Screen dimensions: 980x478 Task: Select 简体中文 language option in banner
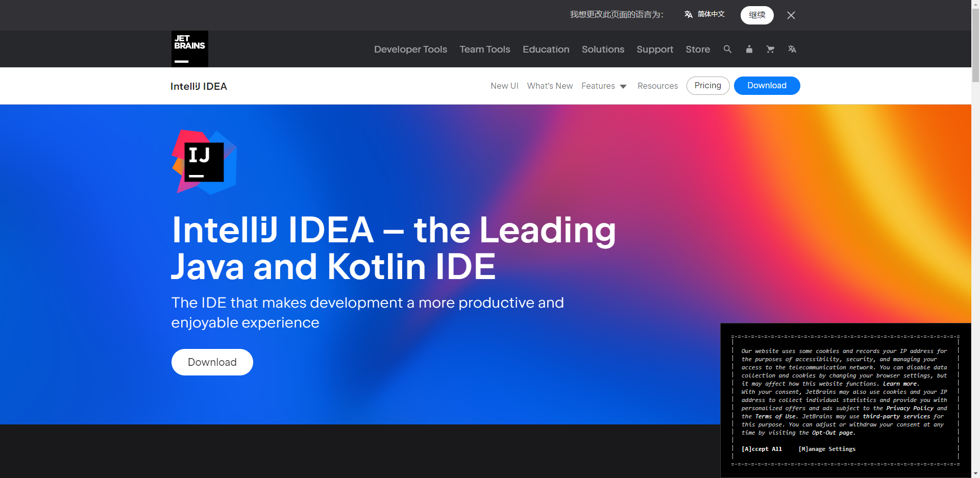[x=705, y=14]
